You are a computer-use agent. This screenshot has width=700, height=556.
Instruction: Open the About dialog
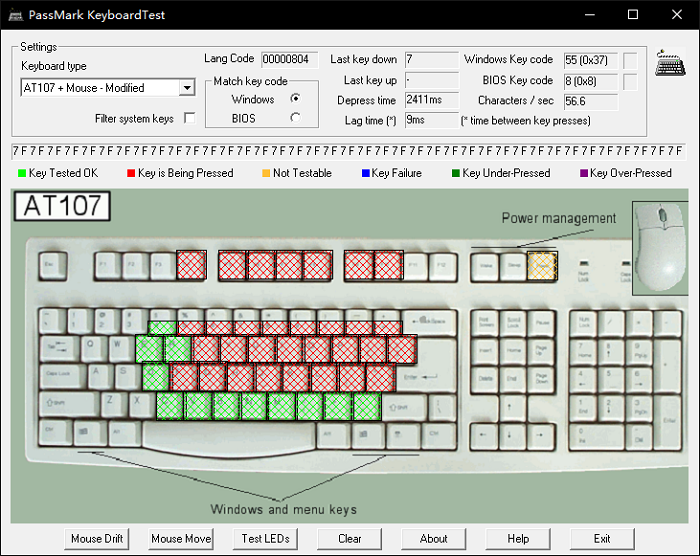(x=433, y=539)
